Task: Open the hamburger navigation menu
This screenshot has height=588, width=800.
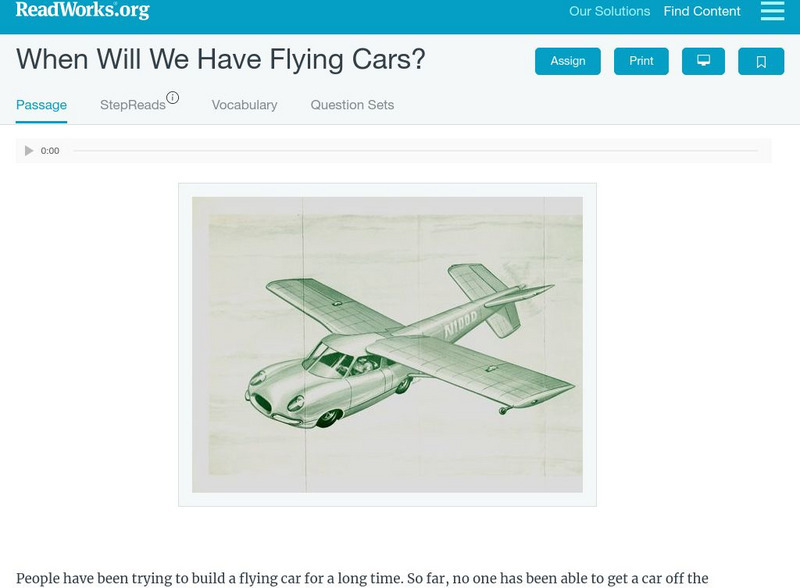Action: click(772, 11)
